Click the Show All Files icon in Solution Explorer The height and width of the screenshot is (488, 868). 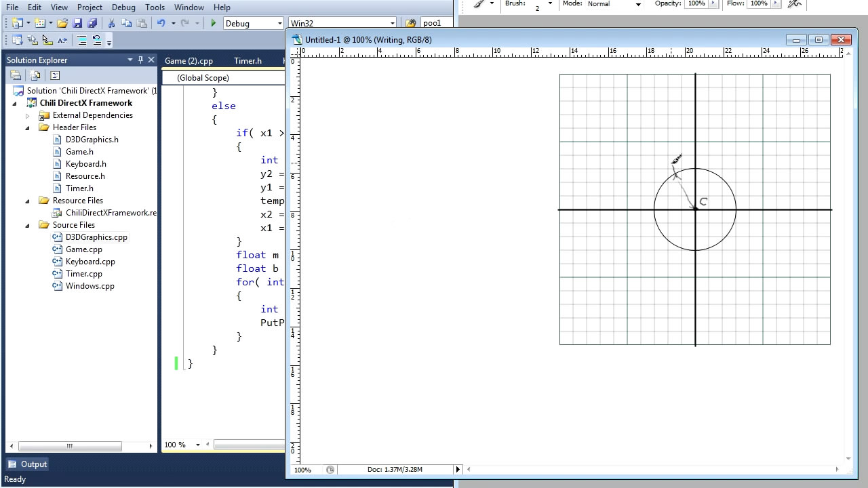coord(35,75)
